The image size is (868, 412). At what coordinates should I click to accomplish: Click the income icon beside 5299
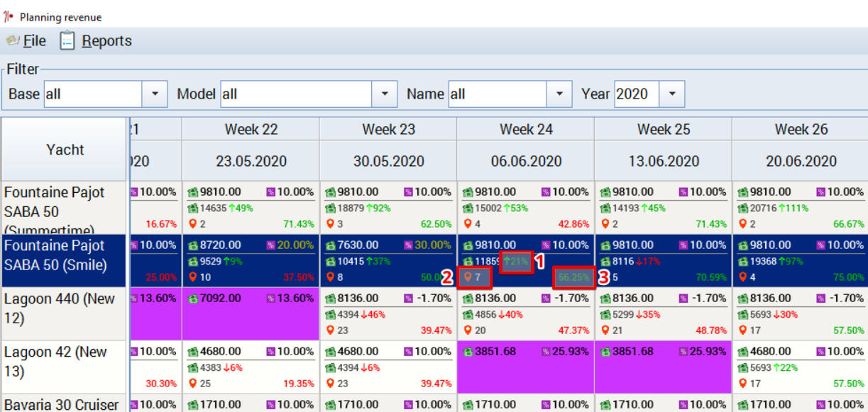pyautogui.click(x=605, y=315)
